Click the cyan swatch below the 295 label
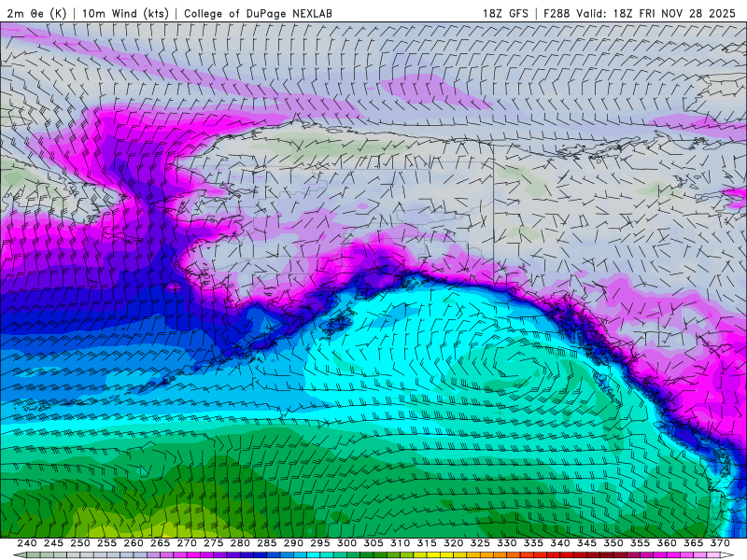Image resolution: width=747 pixels, height=560 pixels. 314,555
